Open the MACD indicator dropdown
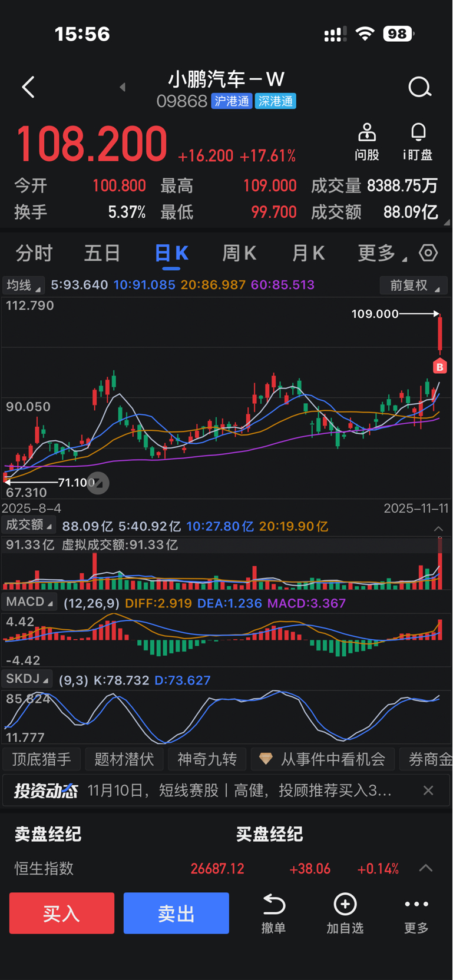Image resolution: width=453 pixels, height=980 pixels. point(29,602)
